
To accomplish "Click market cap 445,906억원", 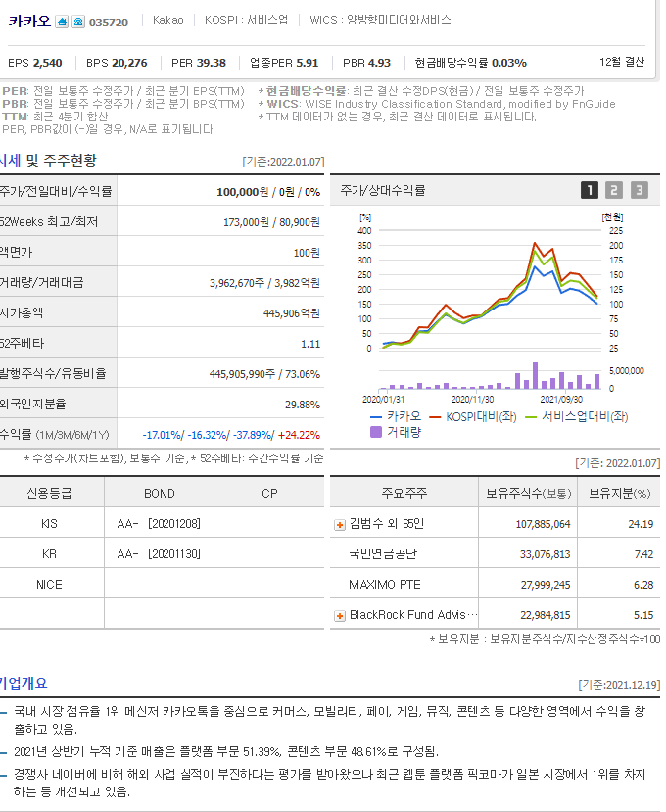I will [292, 313].
